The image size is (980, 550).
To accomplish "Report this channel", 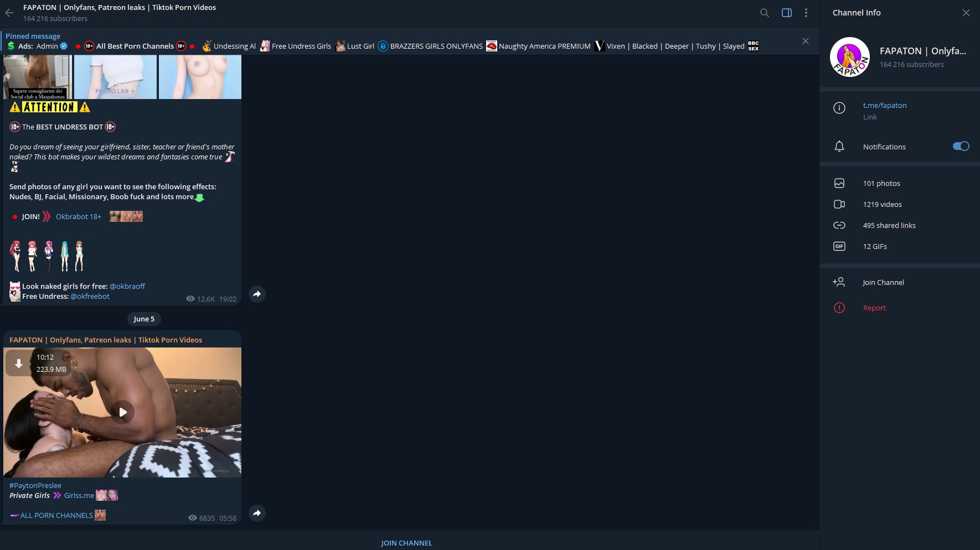I will pyautogui.click(x=874, y=308).
